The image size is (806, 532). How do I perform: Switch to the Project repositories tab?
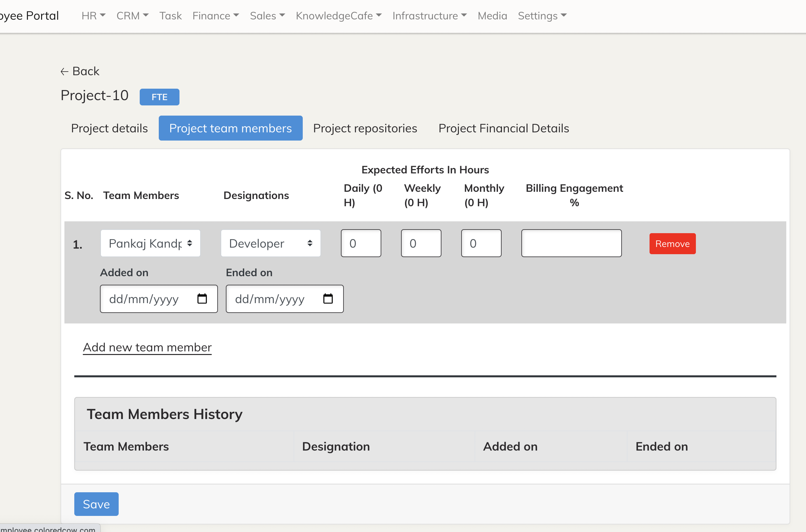click(x=365, y=128)
